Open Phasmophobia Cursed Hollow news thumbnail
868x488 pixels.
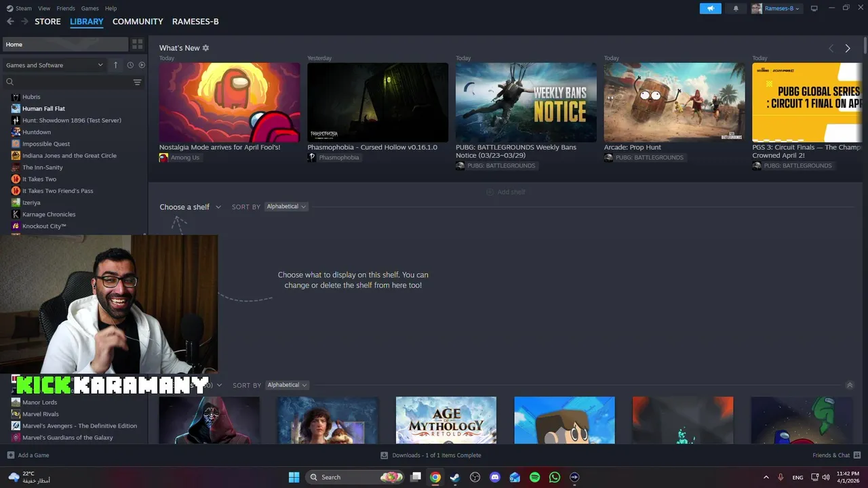click(378, 102)
